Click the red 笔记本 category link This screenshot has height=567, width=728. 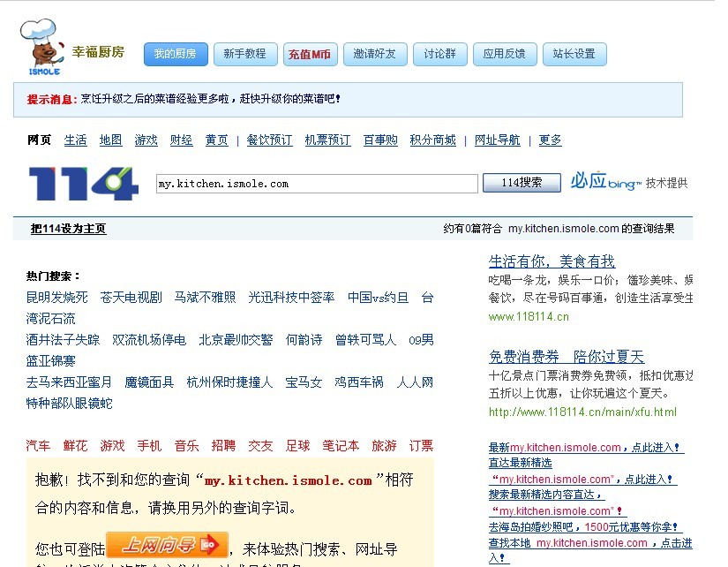pos(341,446)
